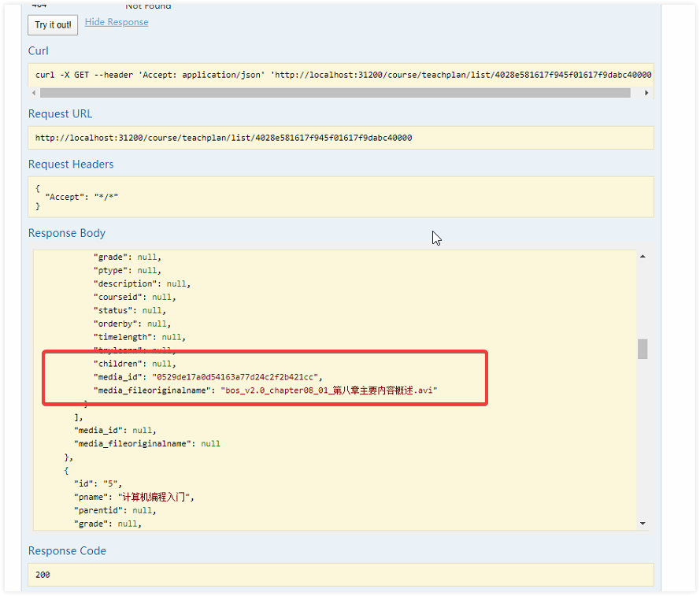The image size is (700, 596).
Task: Click the Response Body vertical scrollbar thumb
Action: coord(643,349)
